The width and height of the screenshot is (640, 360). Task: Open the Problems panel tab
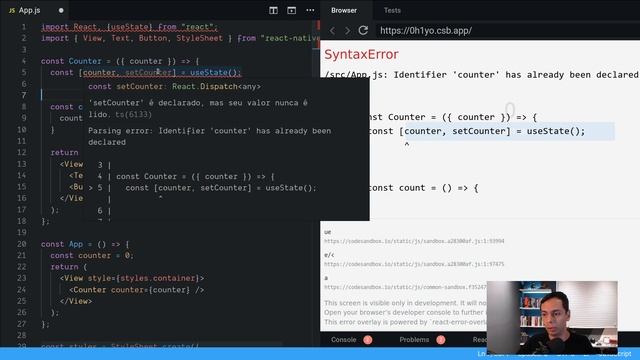(x=414, y=340)
